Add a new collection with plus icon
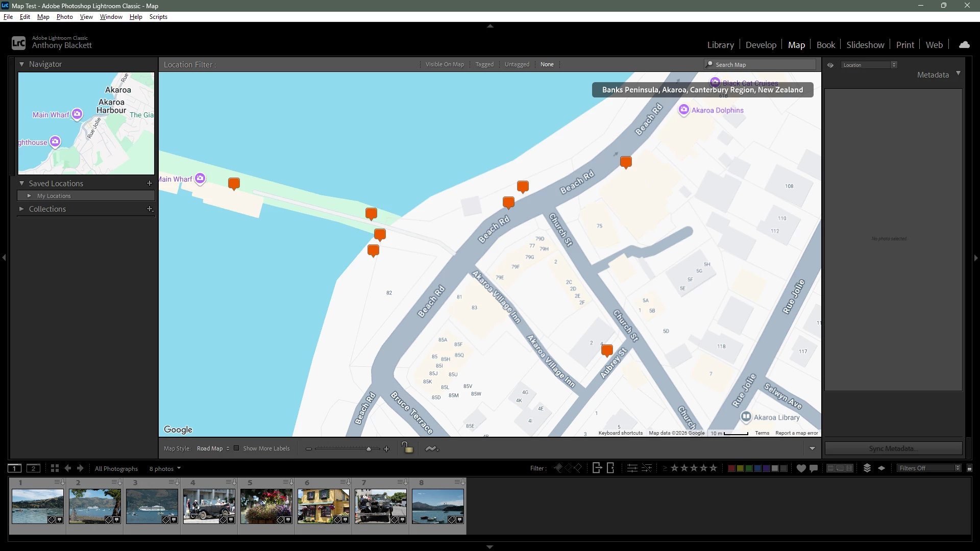 click(150, 209)
